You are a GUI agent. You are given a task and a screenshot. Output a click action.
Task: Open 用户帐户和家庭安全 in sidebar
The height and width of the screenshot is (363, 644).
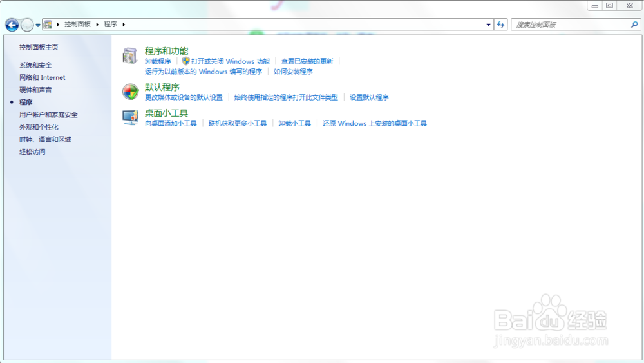48,115
